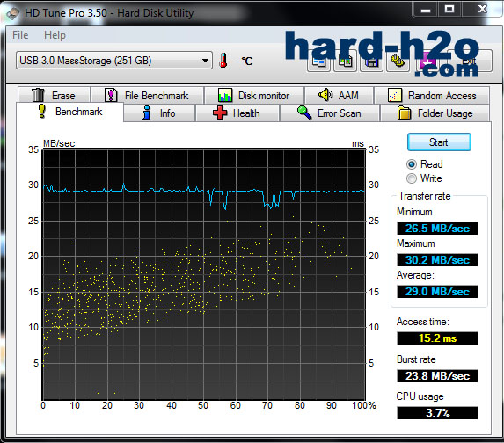504x443 pixels.
Task: Open the Help menu
Action: click(55, 35)
